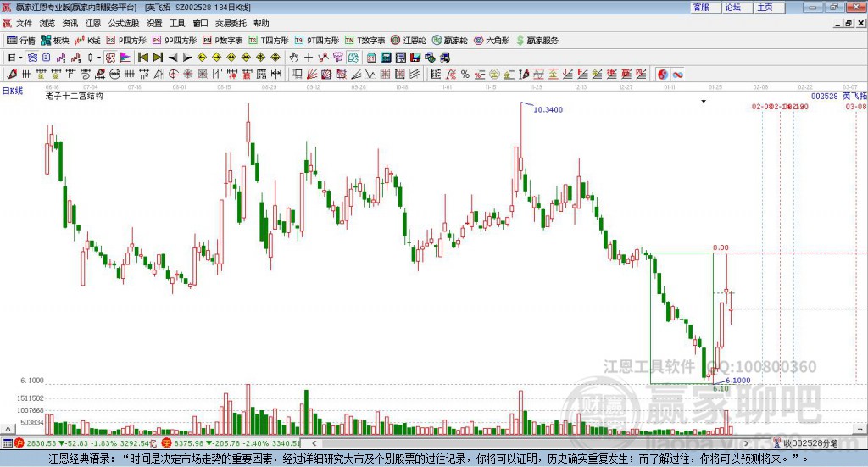Click the yin-yang taiji icon
This screenshot has height=467, width=868.
coord(663,75)
